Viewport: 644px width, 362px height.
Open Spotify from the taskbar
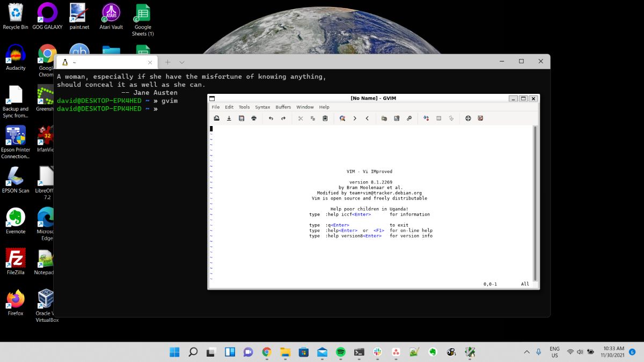pos(341,352)
